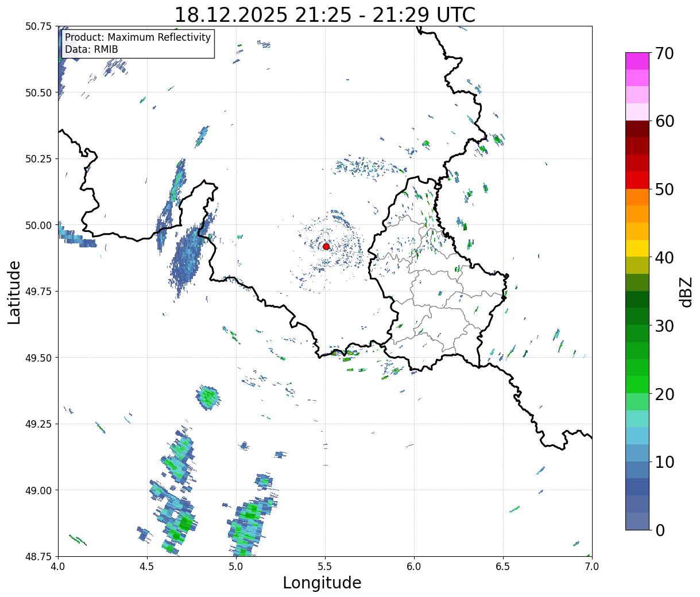
Task: Click the colorbar tick label 0
Action: pyautogui.click(x=659, y=530)
